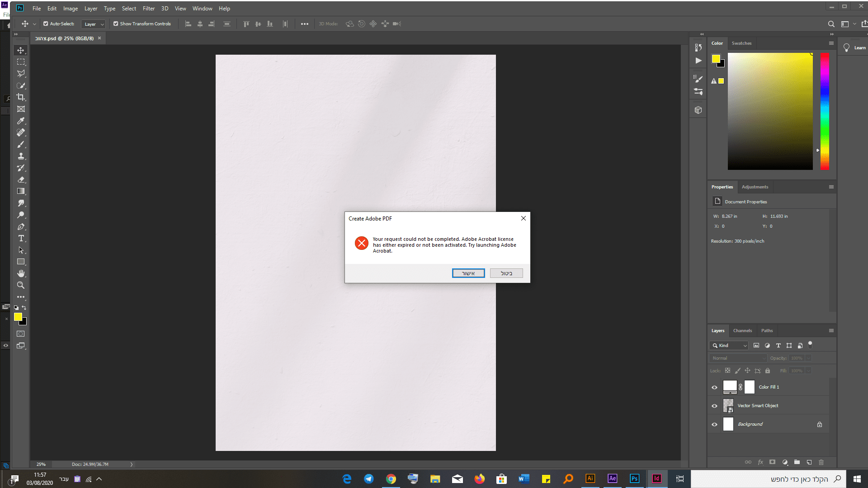Screen dimensions: 868x488
Task: Select the Clone Stamp tool
Action: (21, 156)
